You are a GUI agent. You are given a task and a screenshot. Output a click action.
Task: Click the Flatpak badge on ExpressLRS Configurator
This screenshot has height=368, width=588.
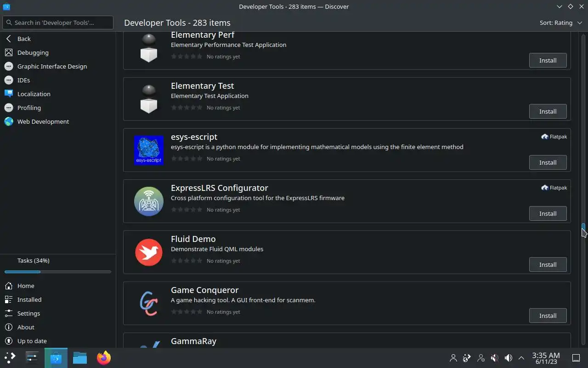(x=554, y=188)
